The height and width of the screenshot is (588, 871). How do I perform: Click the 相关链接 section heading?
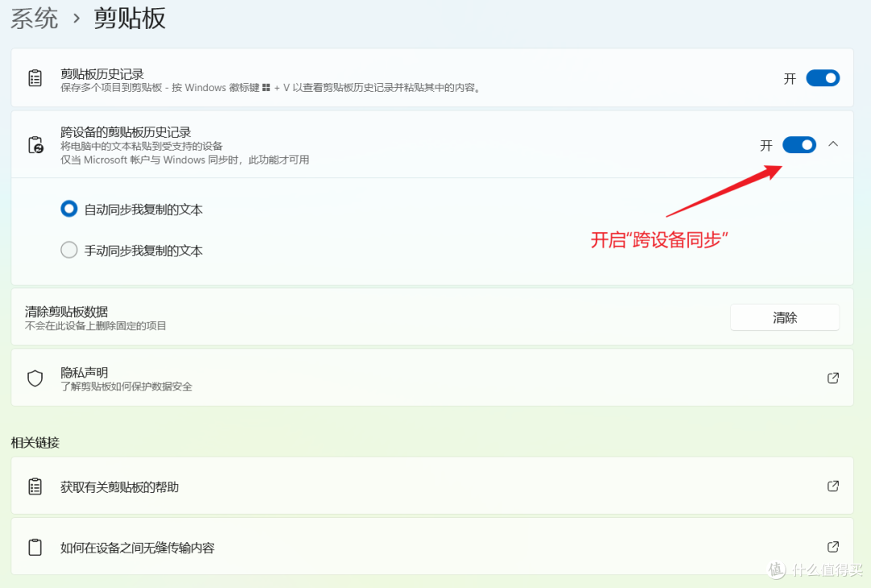point(35,442)
